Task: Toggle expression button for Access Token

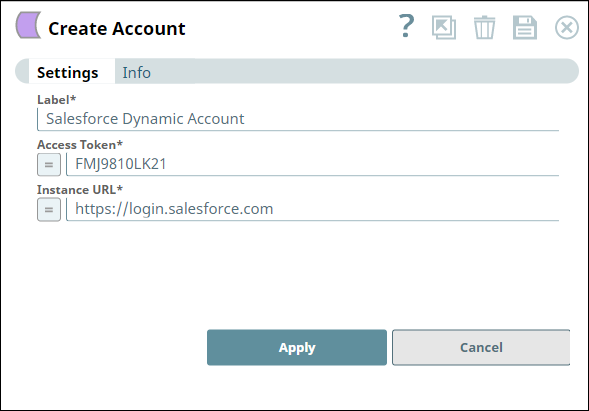Action: (x=49, y=165)
